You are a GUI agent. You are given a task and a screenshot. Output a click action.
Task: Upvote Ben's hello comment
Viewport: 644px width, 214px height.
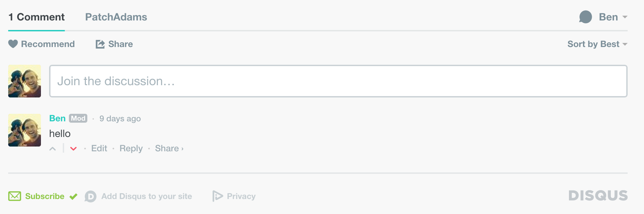tap(53, 149)
